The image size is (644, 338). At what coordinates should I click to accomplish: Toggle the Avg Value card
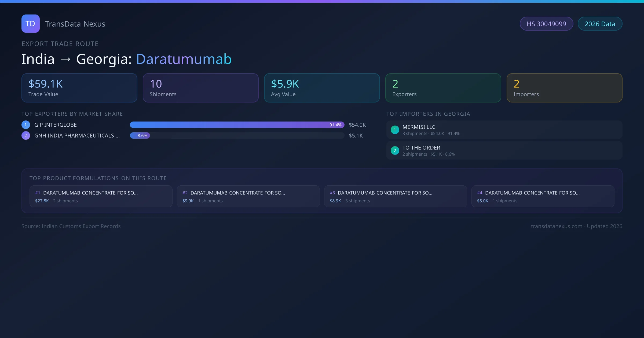click(x=322, y=88)
